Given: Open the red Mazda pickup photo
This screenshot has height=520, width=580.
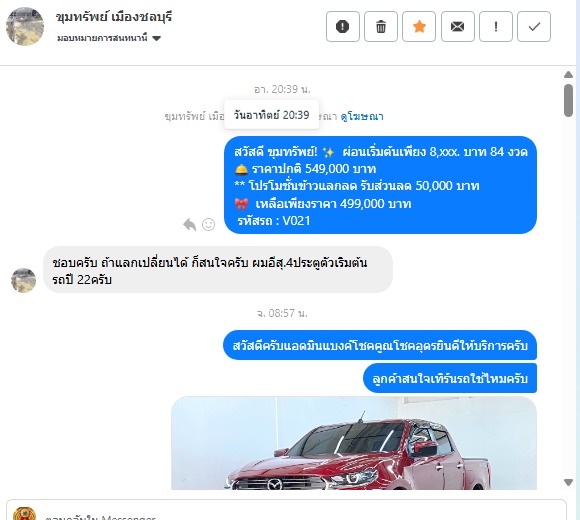Looking at the screenshot, I should [354, 443].
